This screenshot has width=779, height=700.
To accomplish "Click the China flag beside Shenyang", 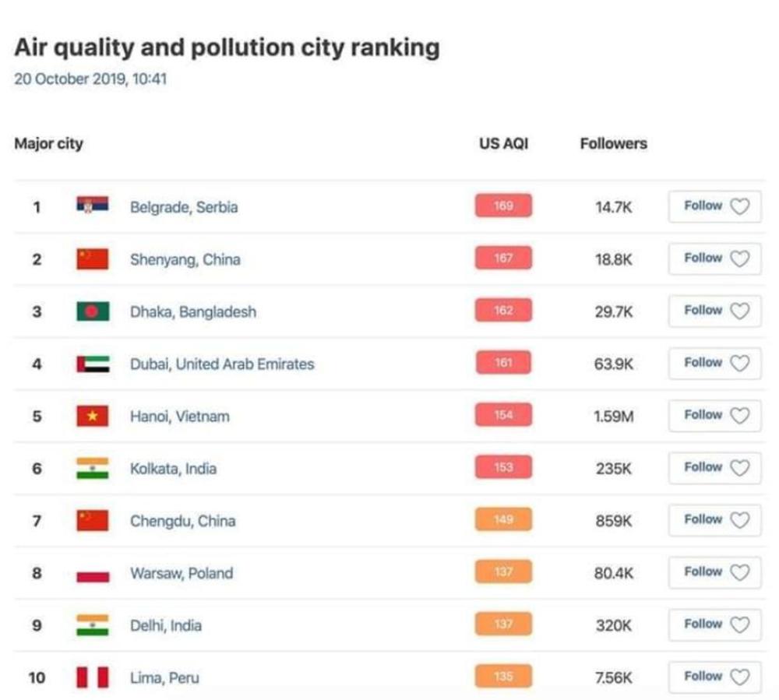I will coord(92,259).
